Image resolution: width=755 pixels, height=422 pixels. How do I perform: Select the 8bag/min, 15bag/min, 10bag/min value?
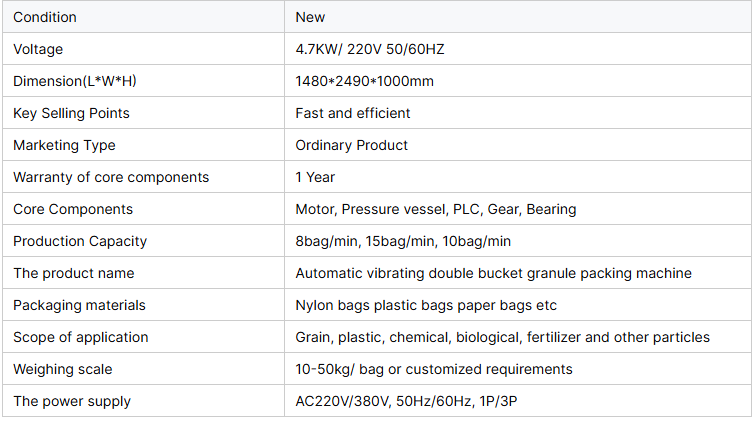pyautogui.click(x=403, y=241)
